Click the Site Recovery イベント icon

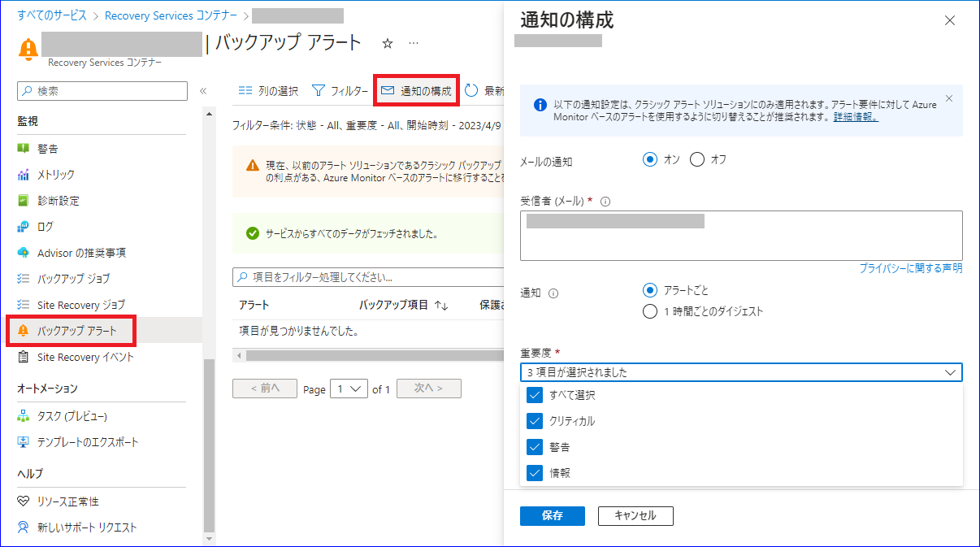[x=24, y=357]
